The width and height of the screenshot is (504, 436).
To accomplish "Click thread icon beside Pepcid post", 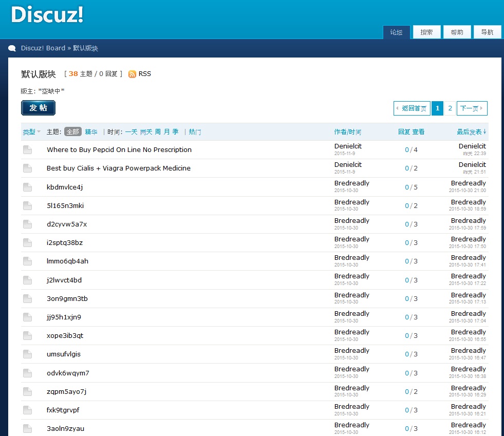I will (x=27, y=150).
